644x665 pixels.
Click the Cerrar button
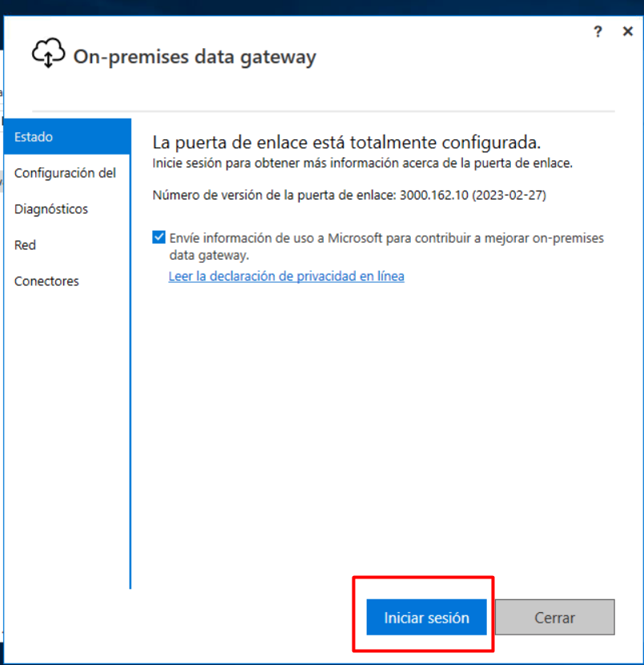(554, 617)
